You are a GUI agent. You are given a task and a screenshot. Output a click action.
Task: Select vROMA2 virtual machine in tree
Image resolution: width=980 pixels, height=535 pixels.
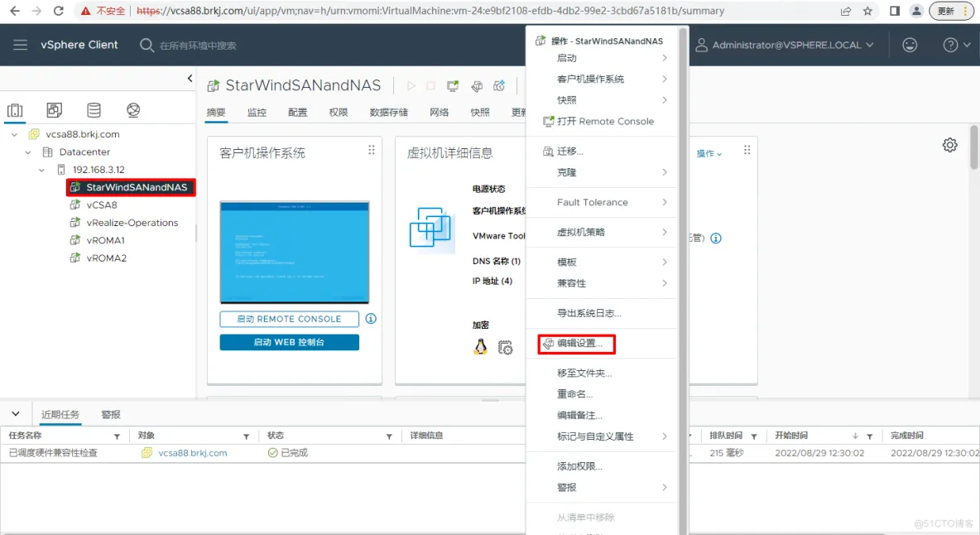click(106, 258)
